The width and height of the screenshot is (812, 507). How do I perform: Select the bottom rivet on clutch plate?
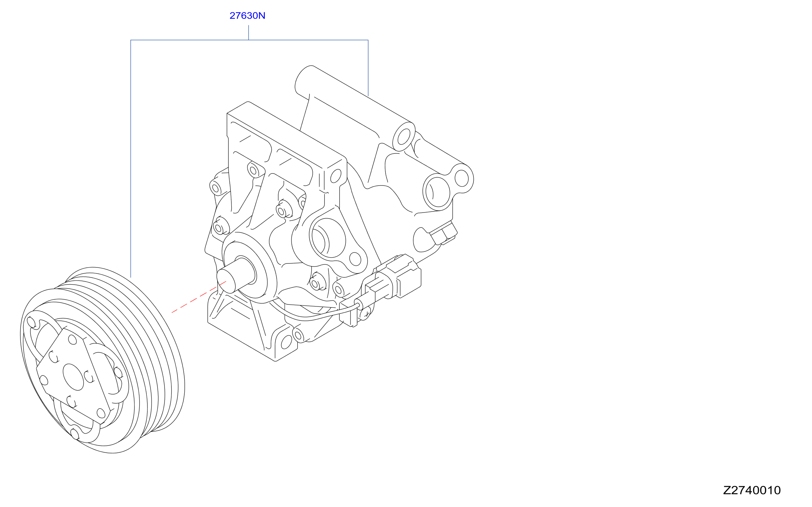pyautogui.click(x=74, y=434)
